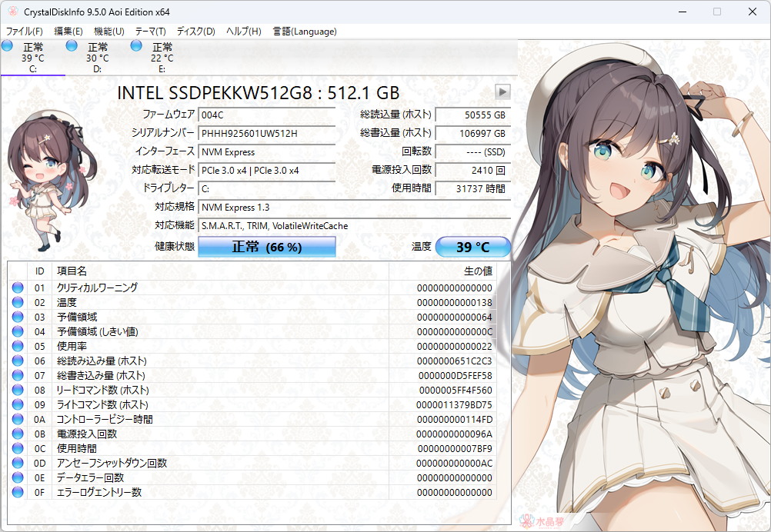Open the 言語(Language) dropdown menu

click(305, 32)
